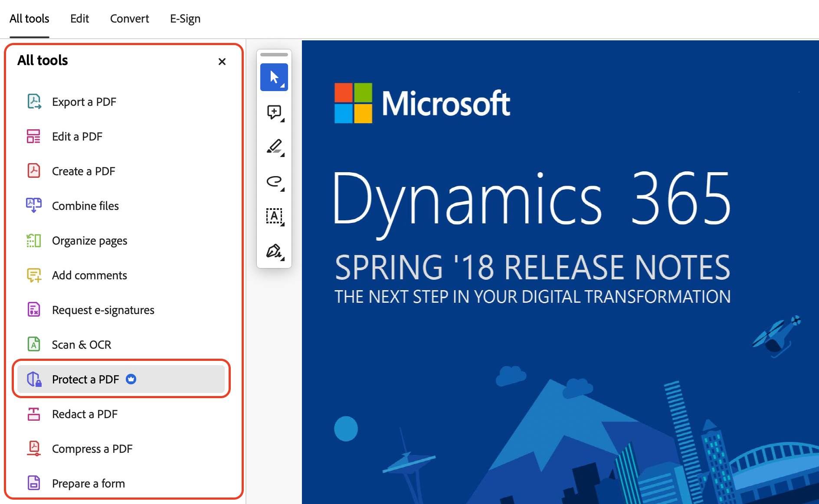Click the Fill & Sign pen icon

coord(274,251)
